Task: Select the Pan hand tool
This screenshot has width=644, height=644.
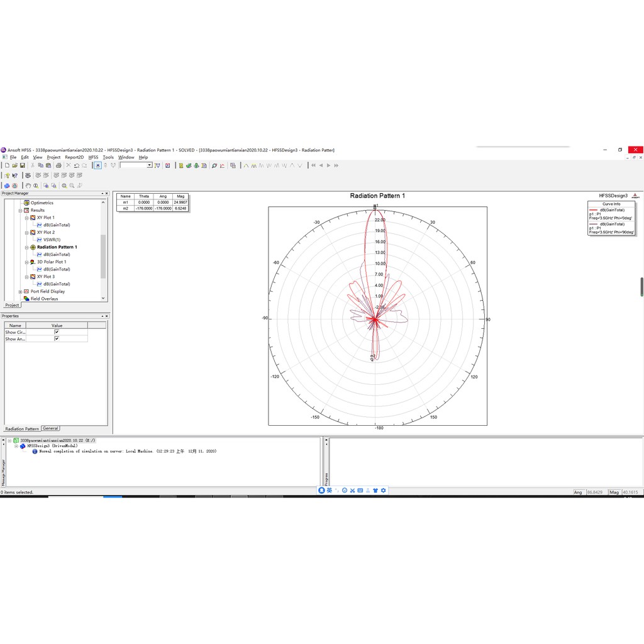Action: pos(28,186)
